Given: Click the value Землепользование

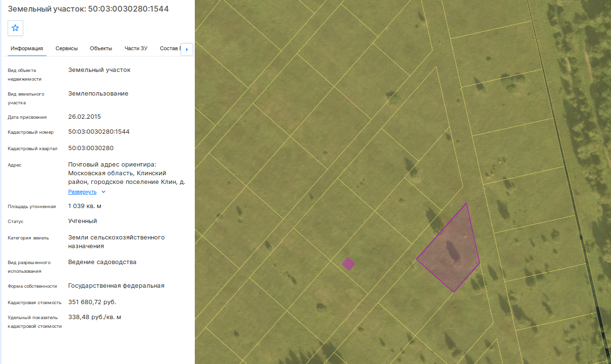Looking at the screenshot, I should 99,93.
